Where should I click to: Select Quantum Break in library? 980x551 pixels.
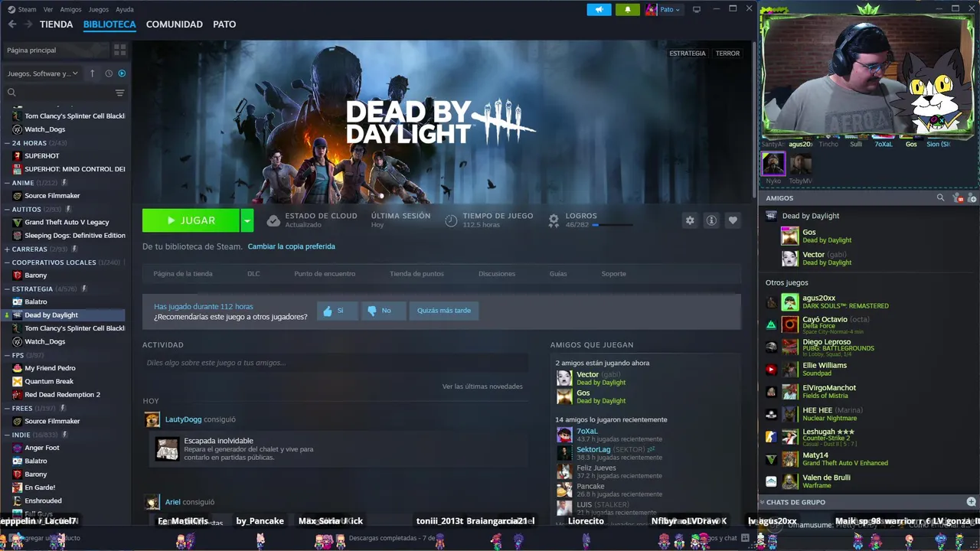[49, 381]
